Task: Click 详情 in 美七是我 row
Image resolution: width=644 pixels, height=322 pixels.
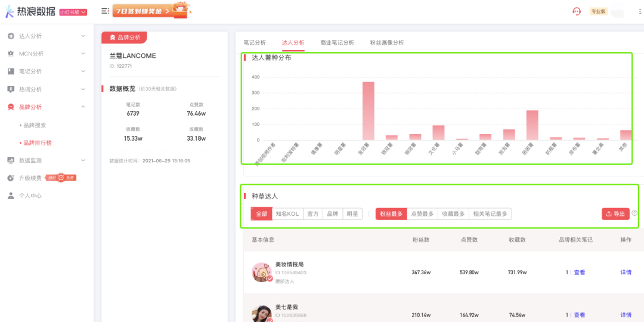Action: pyautogui.click(x=626, y=315)
